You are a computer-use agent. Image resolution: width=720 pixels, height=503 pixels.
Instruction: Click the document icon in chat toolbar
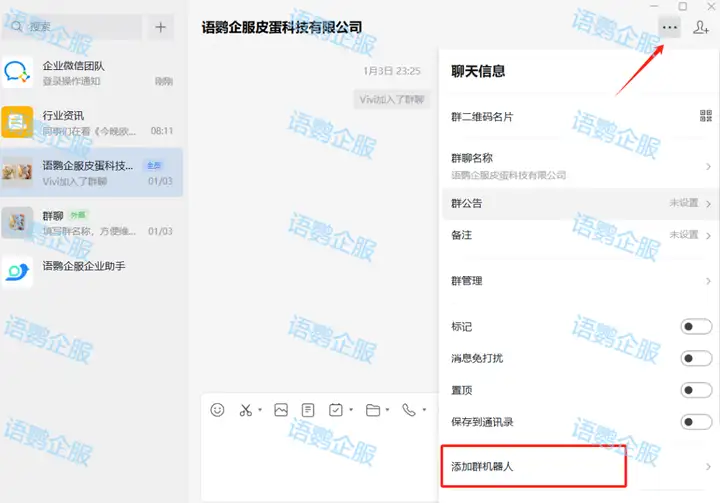(308, 410)
